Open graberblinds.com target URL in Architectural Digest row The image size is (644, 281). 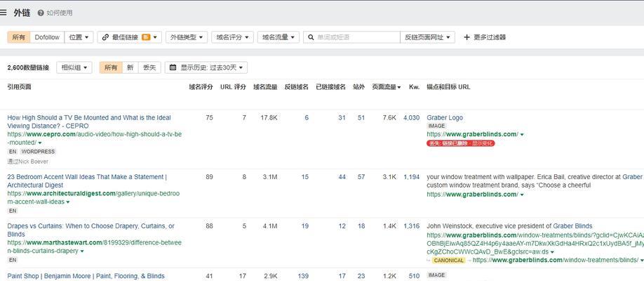click(x=472, y=194)
